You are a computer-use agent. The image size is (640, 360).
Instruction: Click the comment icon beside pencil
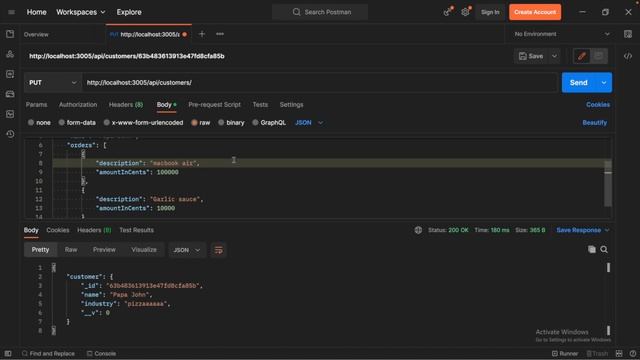tap(599, 56)
